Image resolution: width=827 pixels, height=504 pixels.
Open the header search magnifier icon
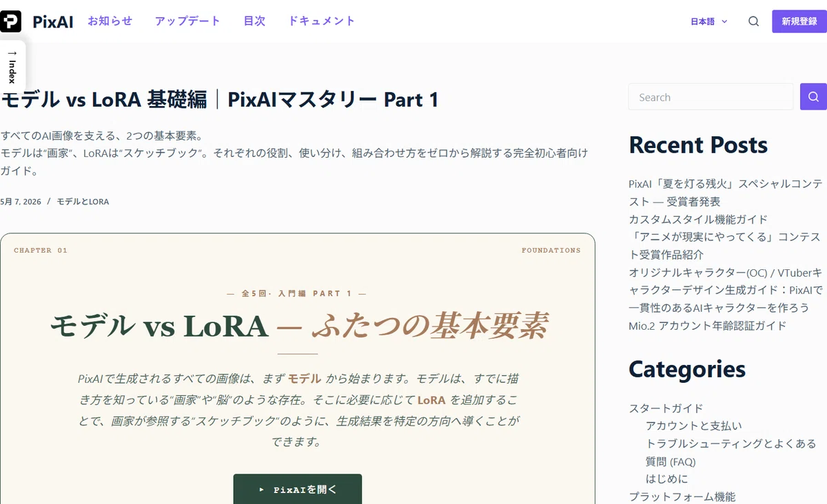click(754, 21)
